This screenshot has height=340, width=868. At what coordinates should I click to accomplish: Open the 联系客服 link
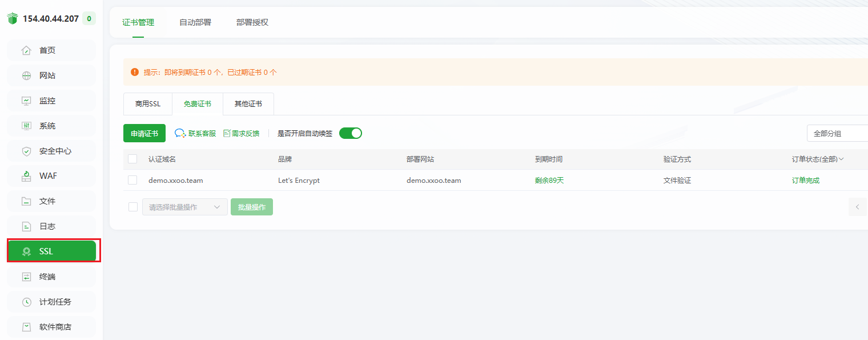coord(195,133)
